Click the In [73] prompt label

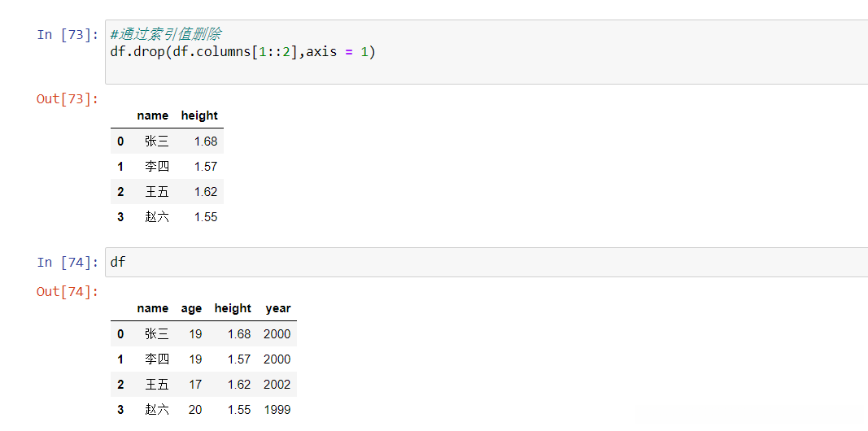coord(67,34)
